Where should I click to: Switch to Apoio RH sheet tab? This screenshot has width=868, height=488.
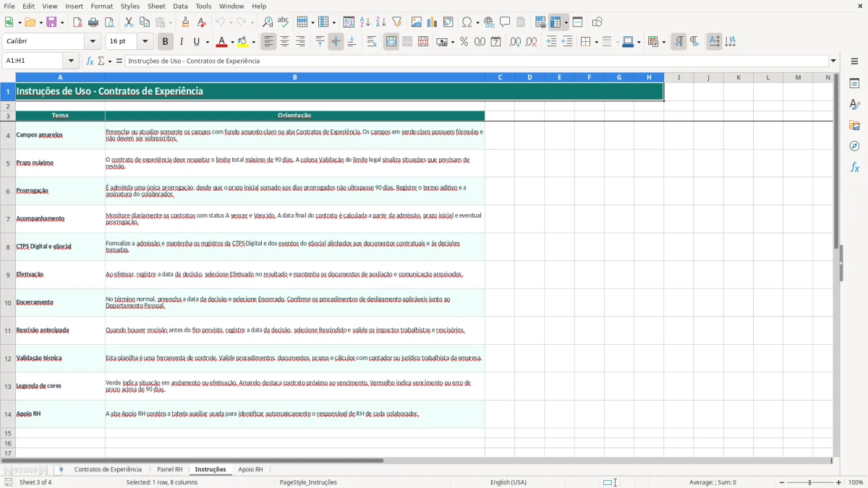251,470
